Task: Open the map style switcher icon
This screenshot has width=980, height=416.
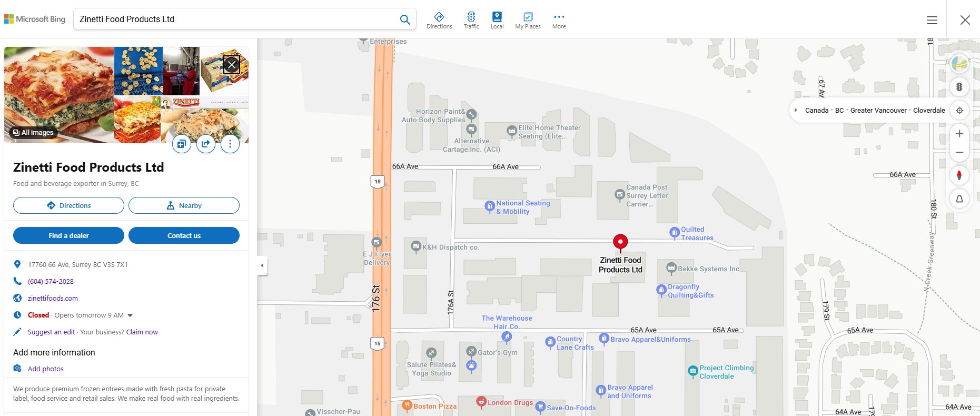Action: tap(959, 64)
